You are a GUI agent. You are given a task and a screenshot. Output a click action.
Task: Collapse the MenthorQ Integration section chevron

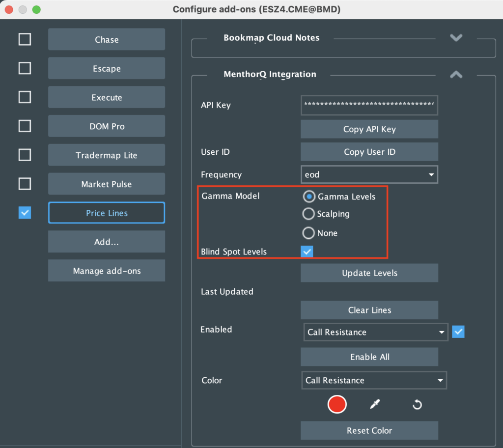[x=456, y=75]
